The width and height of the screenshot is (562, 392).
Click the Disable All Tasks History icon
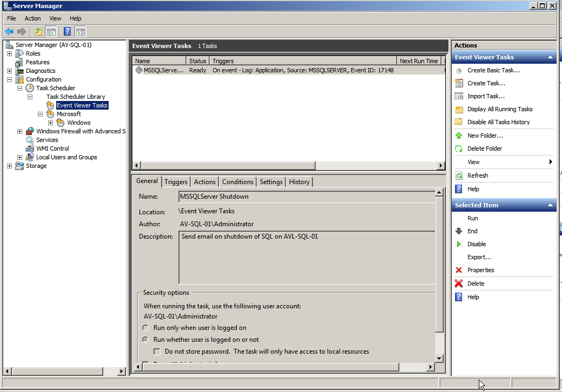click(x=458, y=121)
